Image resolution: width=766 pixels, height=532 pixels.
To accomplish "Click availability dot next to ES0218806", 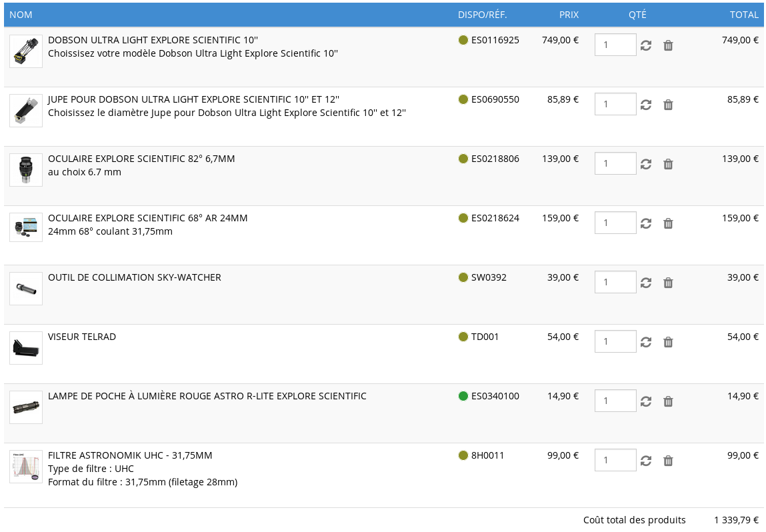I will (x=463, y=159).
